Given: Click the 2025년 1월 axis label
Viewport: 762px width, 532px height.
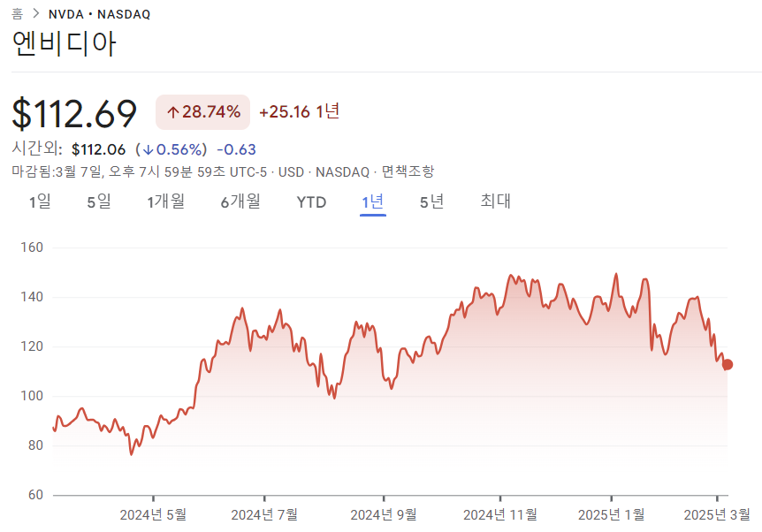Looking at the screenshot, I should click(x=612, y=514).
